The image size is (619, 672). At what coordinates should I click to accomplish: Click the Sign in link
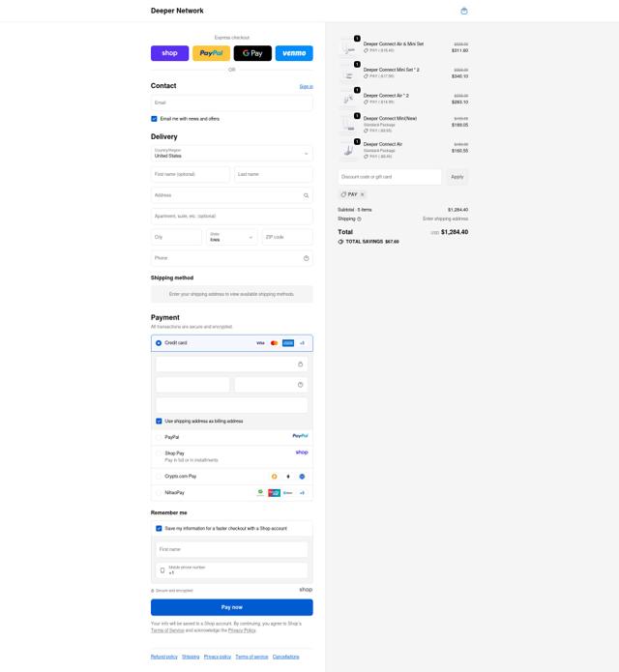point(306,87)
